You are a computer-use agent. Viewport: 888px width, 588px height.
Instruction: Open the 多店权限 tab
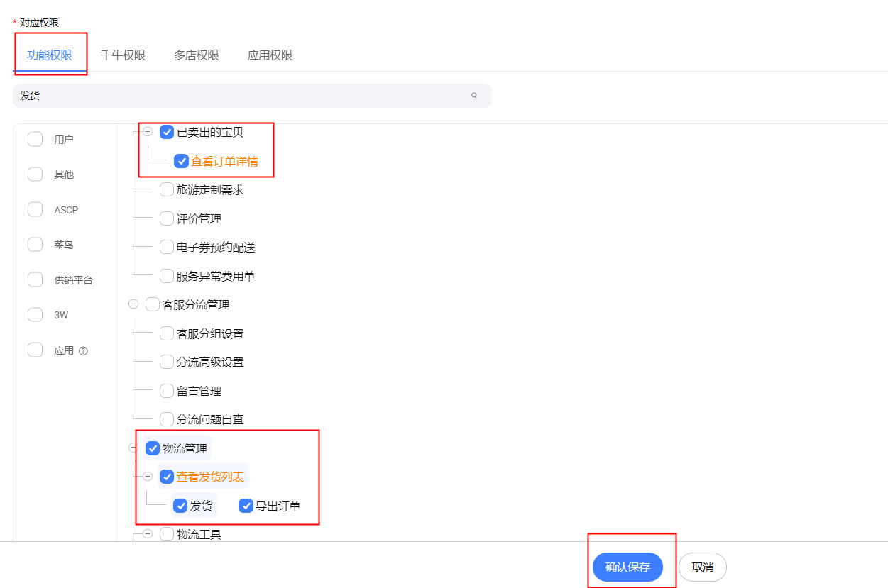pos(197,55)
